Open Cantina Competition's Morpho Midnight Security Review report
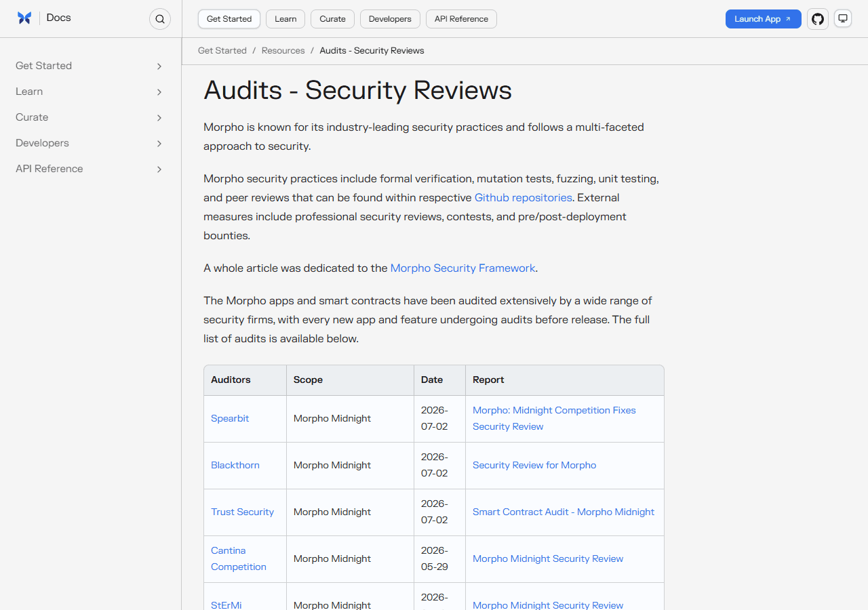Screen dimensions: 868x610 point(548,559)
